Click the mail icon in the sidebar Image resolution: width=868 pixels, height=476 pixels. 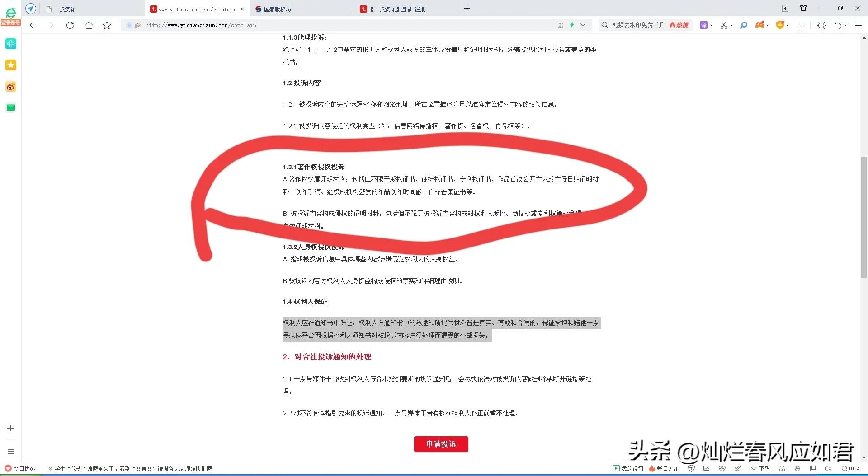point(10,107)
